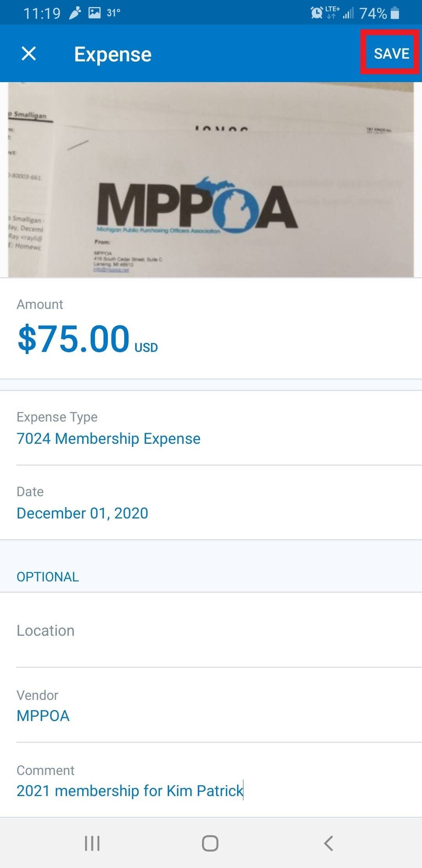Change the USD currency
The image size is (422, 868).
pos(146,347)
